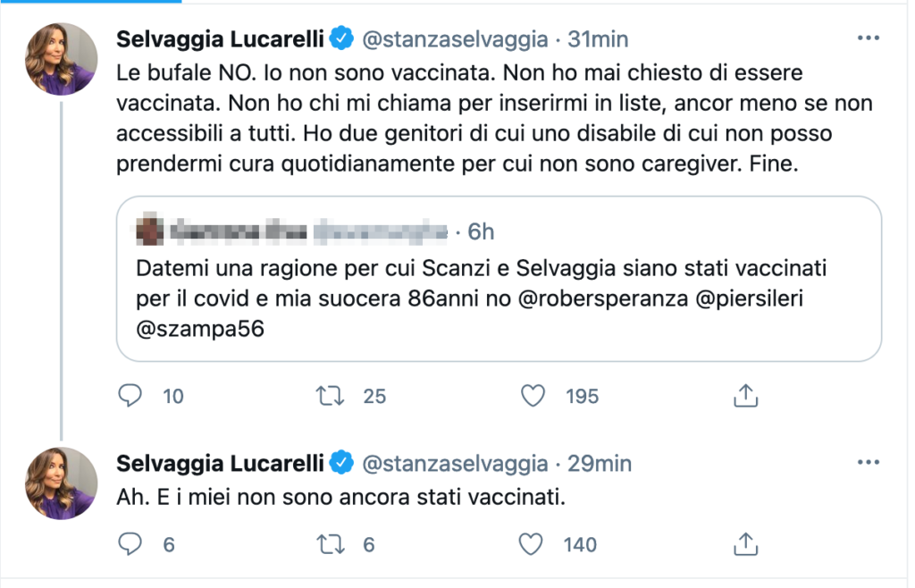Retweet the first tweet with 25 retweets
915x588 pixels.
coord(331,395)
